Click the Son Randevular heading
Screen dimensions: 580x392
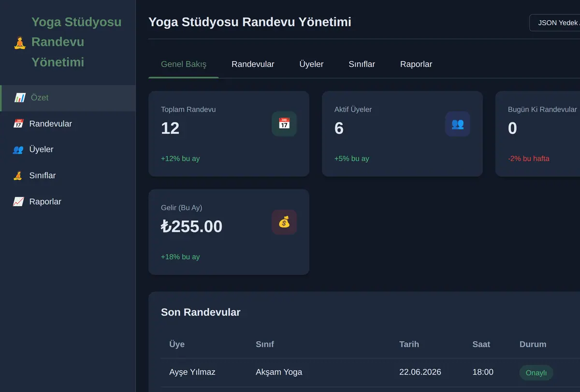point(201,312)
